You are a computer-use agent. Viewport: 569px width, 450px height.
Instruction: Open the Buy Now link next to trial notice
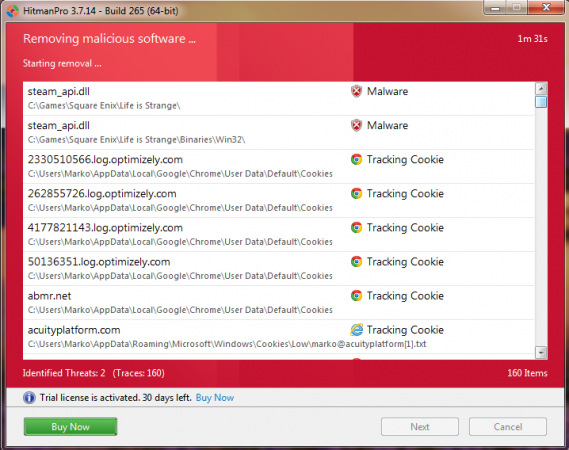pos(215,398)
